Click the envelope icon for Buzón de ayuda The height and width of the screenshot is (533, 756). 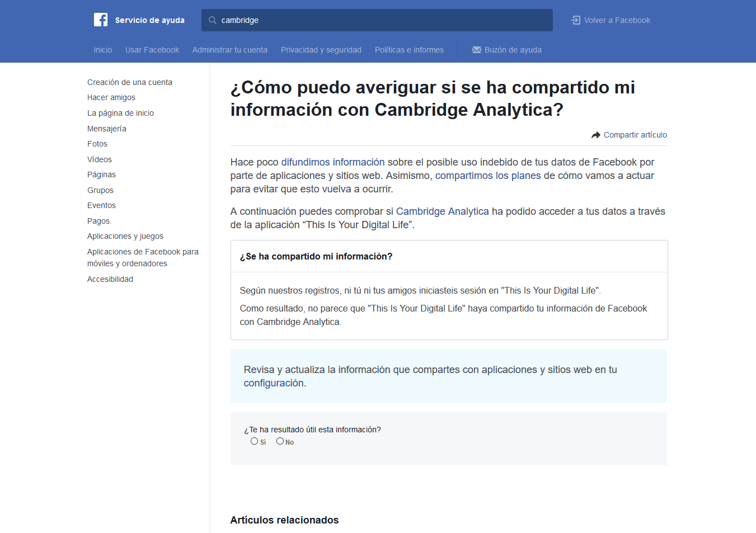[476, 50]
